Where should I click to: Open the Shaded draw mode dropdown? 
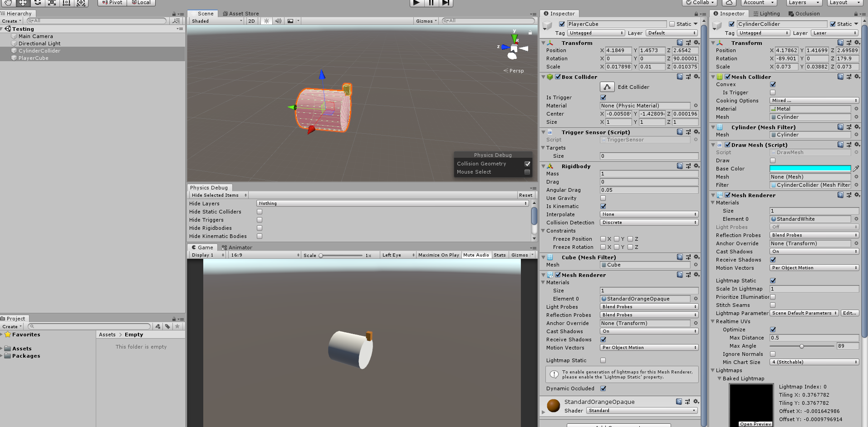217,21
